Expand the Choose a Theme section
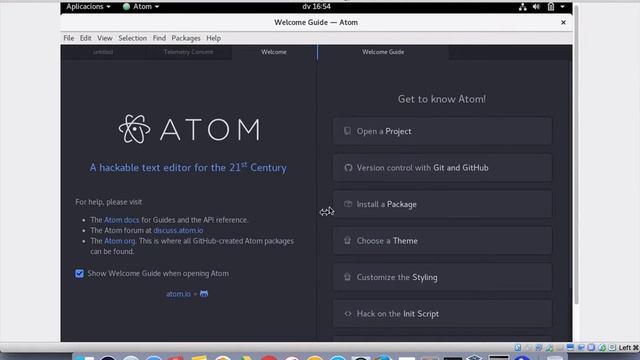This screenshot has width=640, height=360. [x=442, y=241]
